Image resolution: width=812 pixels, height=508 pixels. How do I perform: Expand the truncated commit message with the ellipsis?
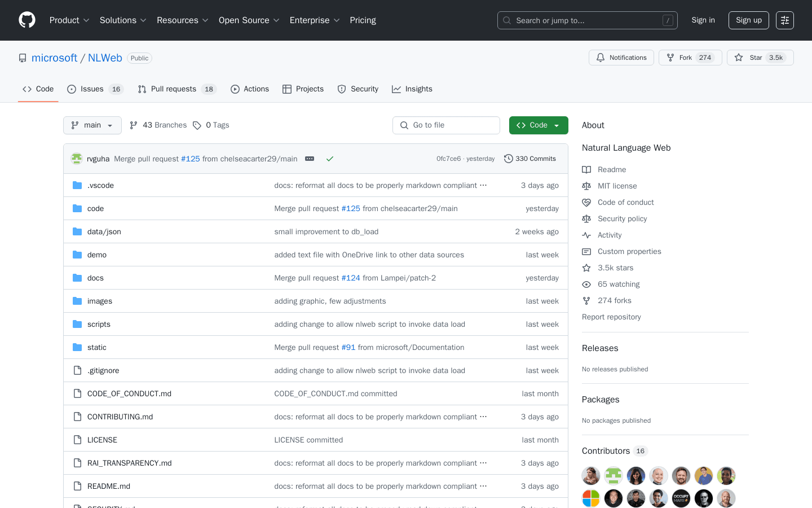coord(309,159)
